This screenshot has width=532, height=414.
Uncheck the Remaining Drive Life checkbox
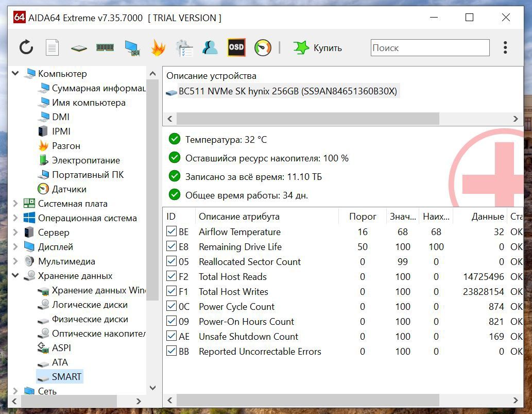(171, 246)
